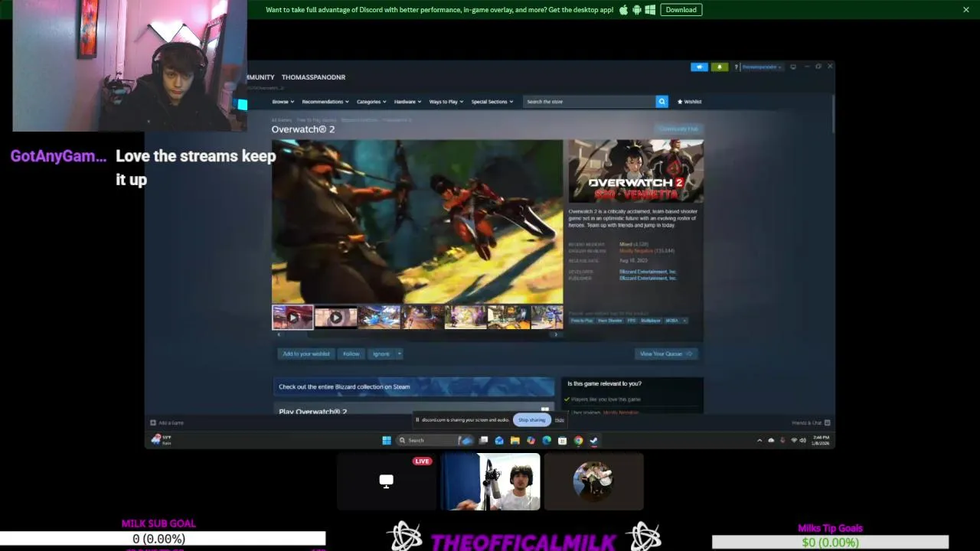The width and height of the screenshot is (980, 551).
Task: Click the plus button to add tags
Action: 685,321
